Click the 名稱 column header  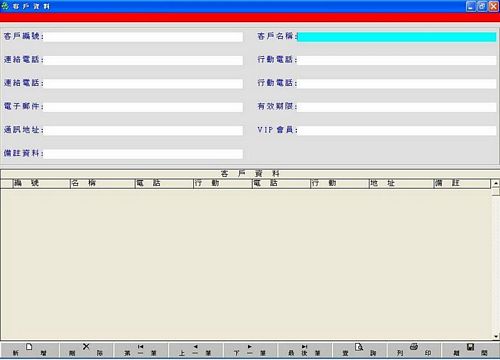tap(103, 183)
